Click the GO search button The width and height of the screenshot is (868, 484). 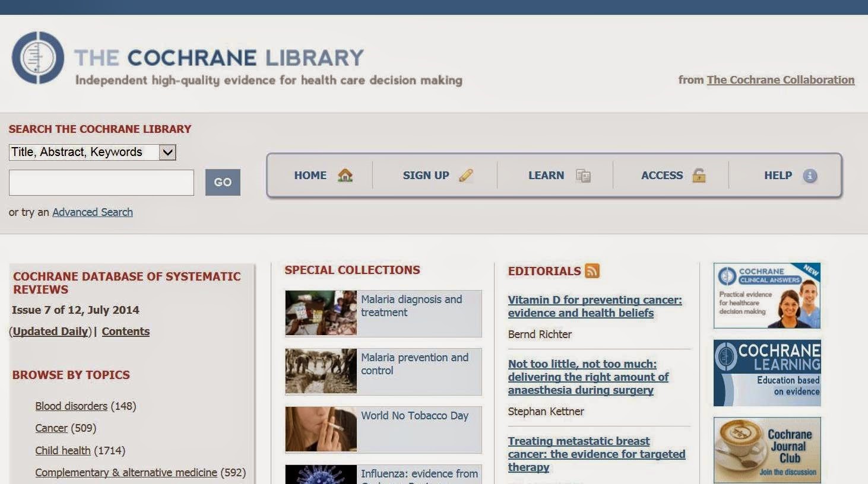(x=223, y=182)
